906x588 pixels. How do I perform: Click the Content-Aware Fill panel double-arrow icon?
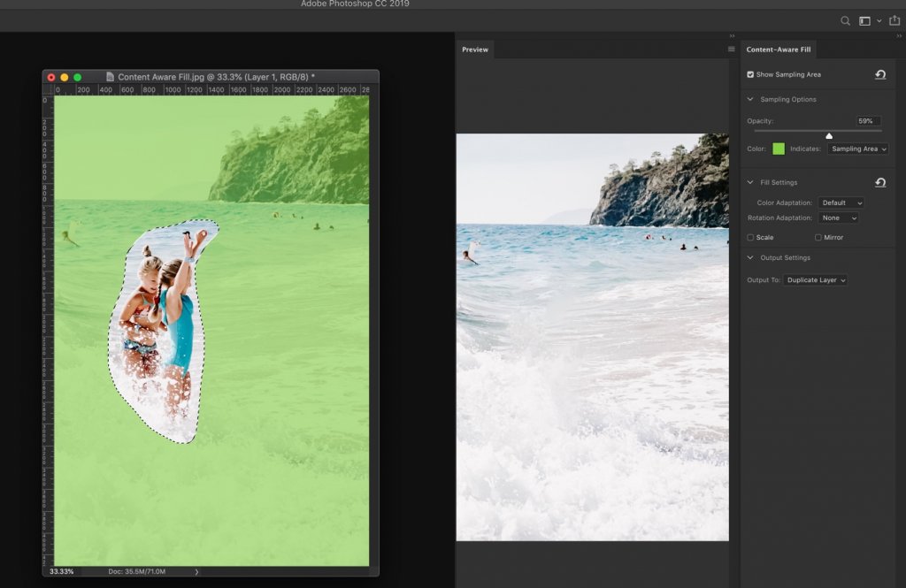coord(900,35)
